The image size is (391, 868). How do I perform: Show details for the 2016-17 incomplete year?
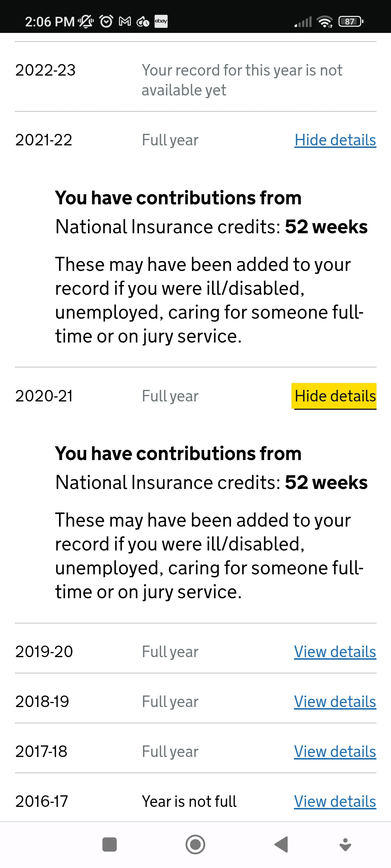pyautogui.click(x=335, y=801)
